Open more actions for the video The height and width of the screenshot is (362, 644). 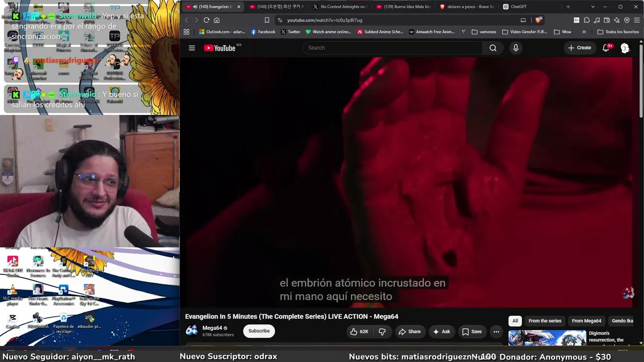(496, 331)
